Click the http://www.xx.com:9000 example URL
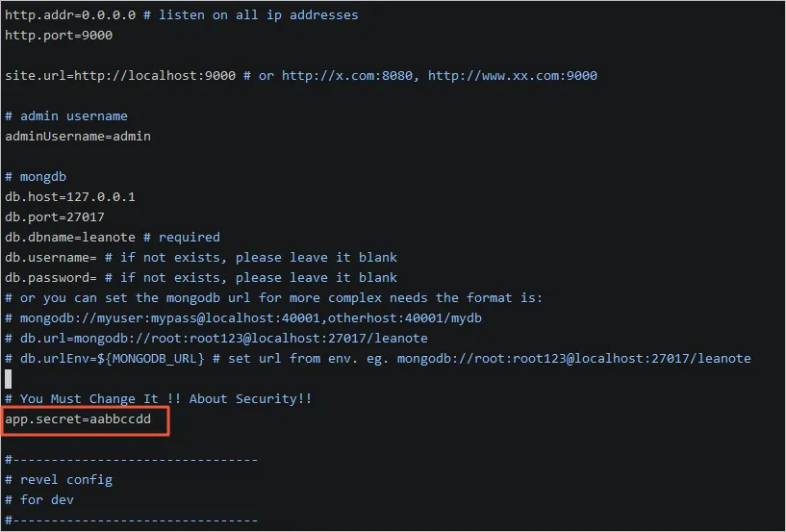 coord(512,76)
